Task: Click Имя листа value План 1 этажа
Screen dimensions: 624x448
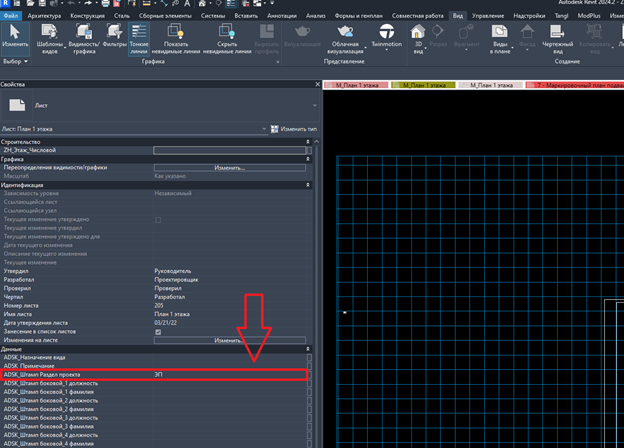Action: pyautogui.click(x=172, y=314)
